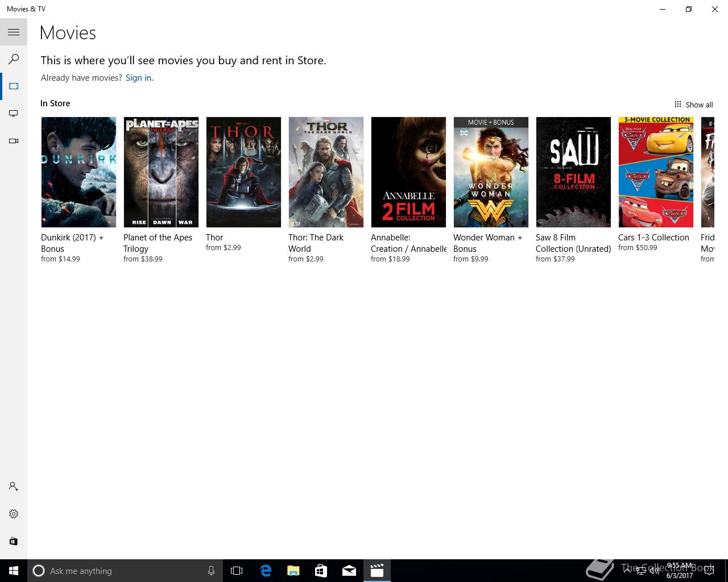Viewport: 728px width, 582px height.
Task: Open the Cars 3-Movie Collection poster
Action: (656, 172)
